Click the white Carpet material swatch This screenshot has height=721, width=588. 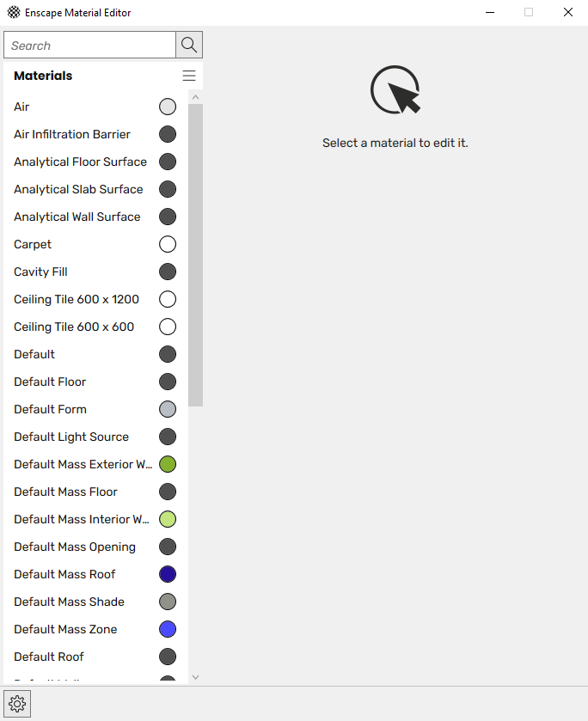tap(168, 244)
